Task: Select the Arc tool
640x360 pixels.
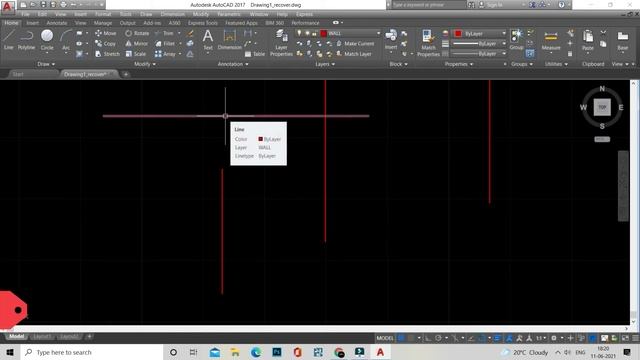Action: point(66,40)
